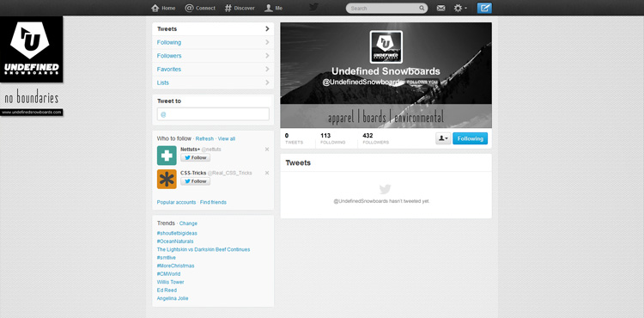Click the @ Connect icon
This screenshot has width=644, height=318.
(x=189, y=8)
